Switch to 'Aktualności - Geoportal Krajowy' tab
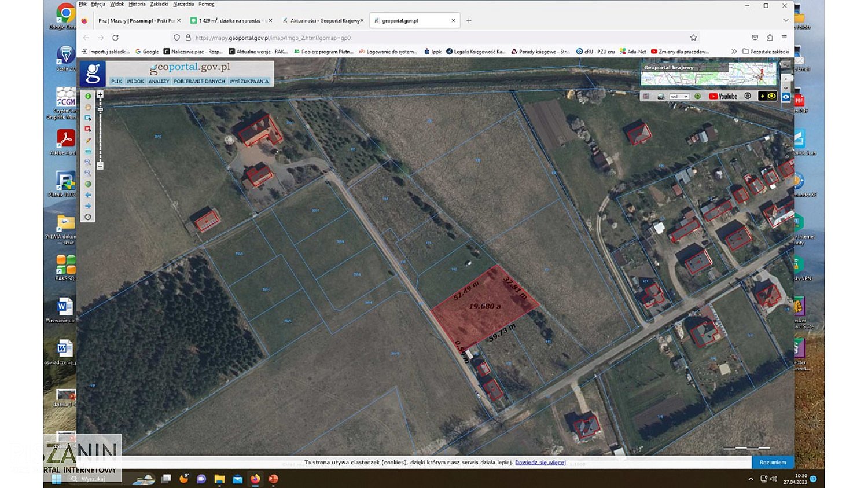The height and width of the screenshot is (488, 868). (323, 20)
